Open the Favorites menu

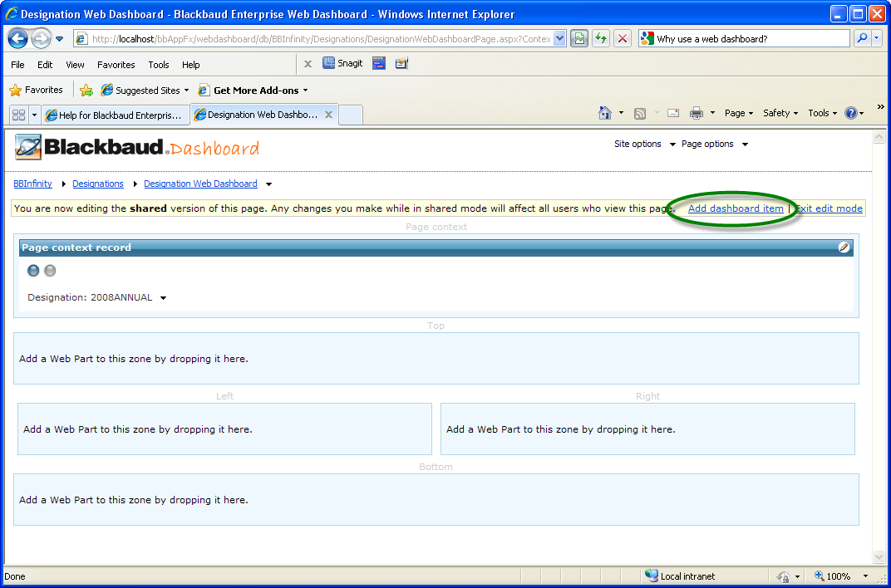point(116,65)
